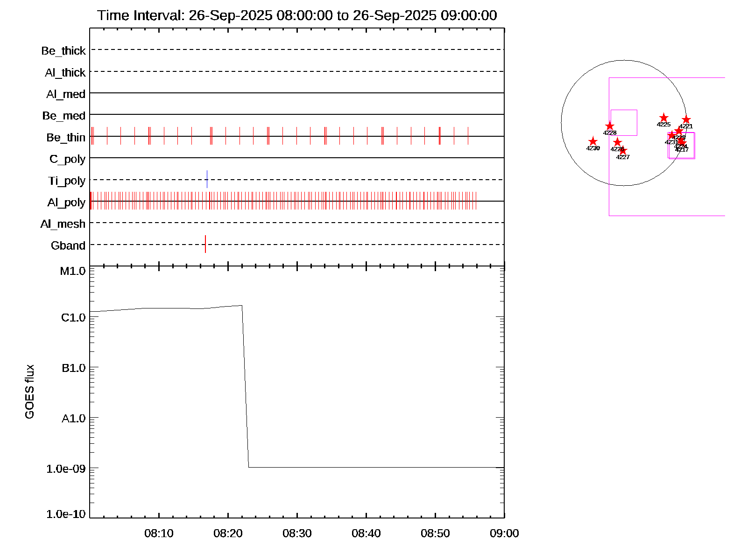The height and width of the screenshot is (560, 747).
Task: Click the Time Interval title text
Action: [x=297, y=15]
